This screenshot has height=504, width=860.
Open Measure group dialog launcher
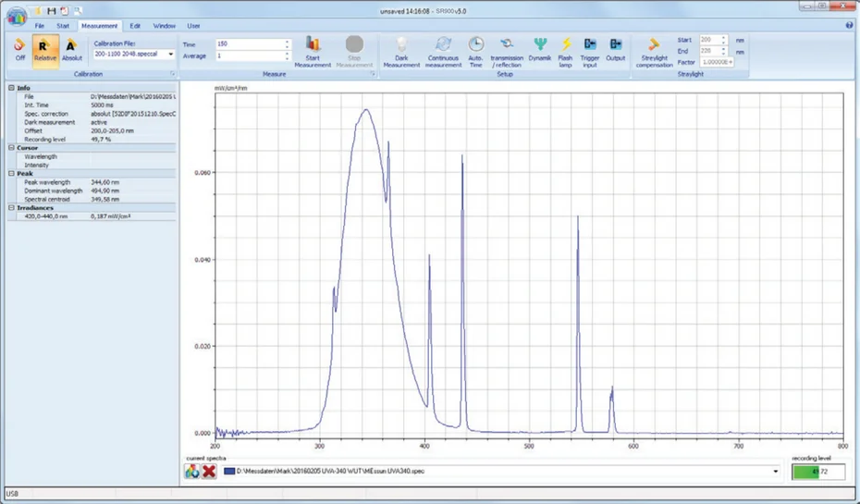(373, 73)
